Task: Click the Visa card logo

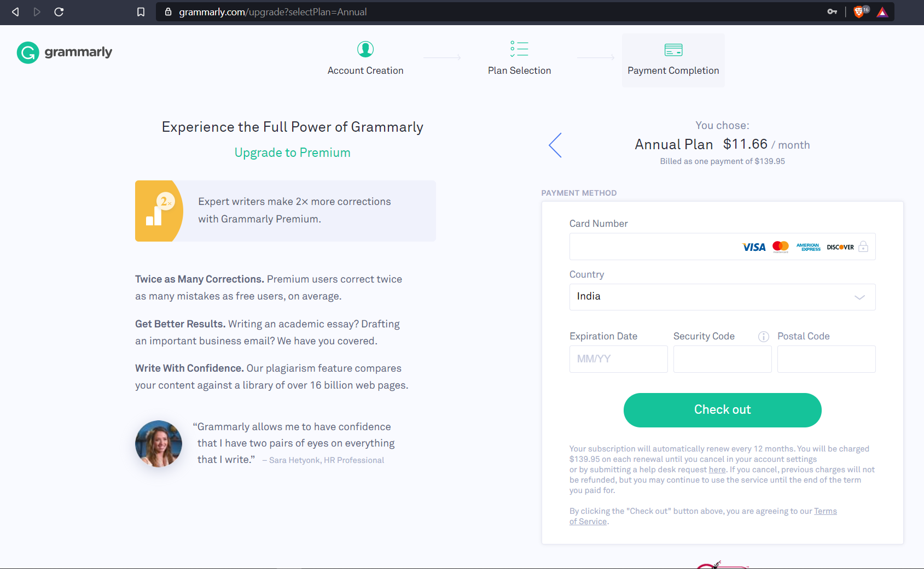Action: tap(754, 247)
